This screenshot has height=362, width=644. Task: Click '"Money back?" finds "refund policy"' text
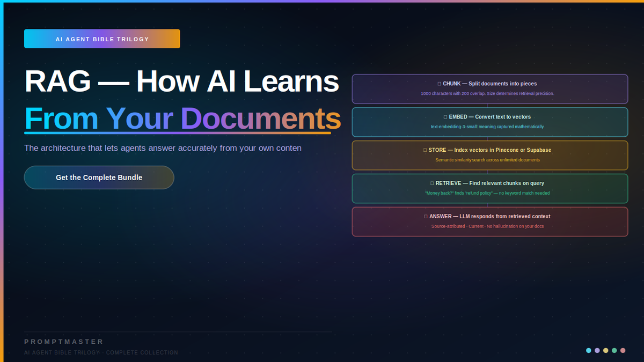(487, 194)
